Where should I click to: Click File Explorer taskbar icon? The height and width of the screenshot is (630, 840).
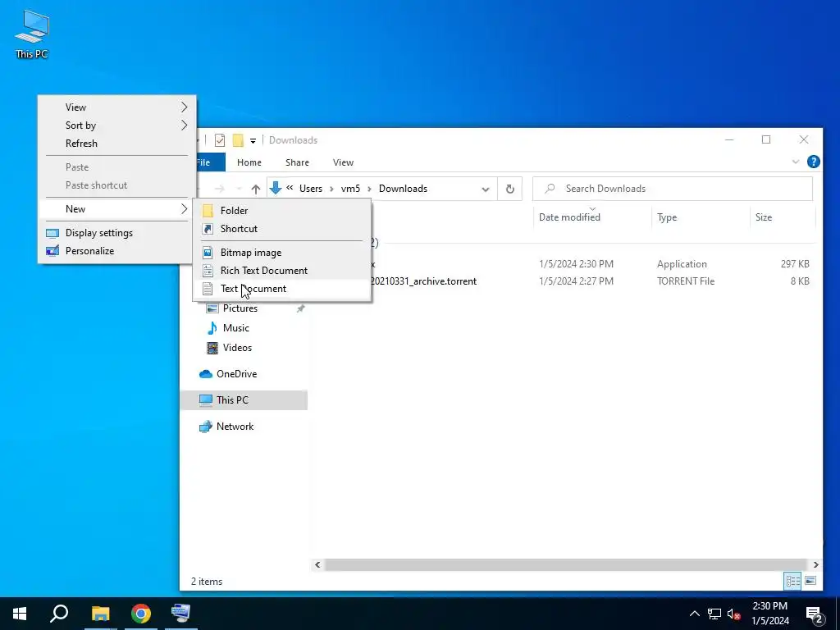[x=100, y=614]
